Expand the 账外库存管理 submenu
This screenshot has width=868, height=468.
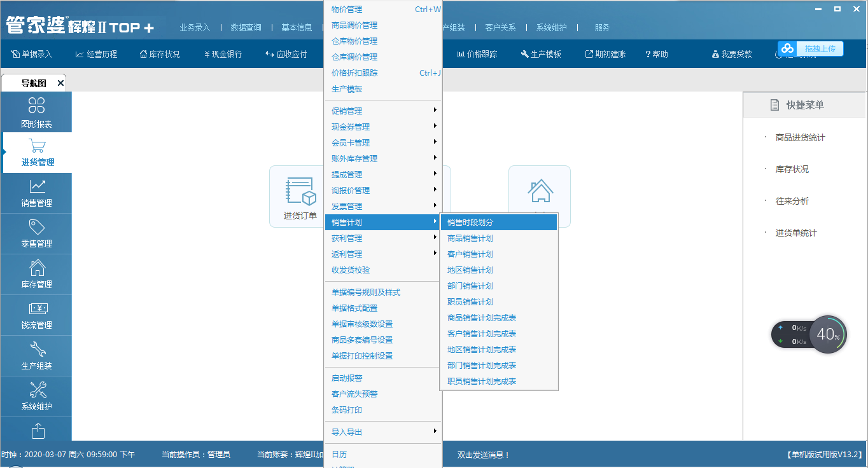pyautogui.click(x=383, y=158)
